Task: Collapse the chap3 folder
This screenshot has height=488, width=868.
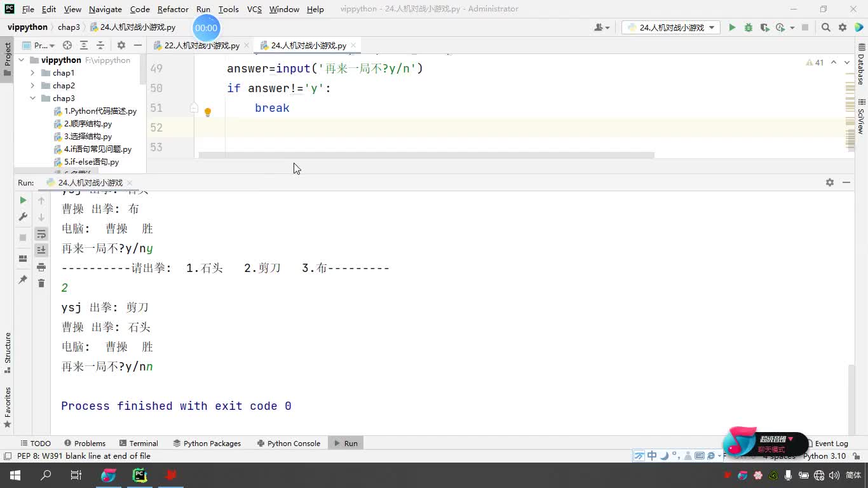Action: (x=32, y=98)
